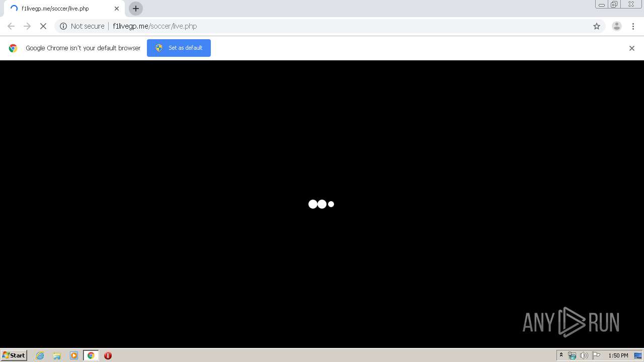The image size is (644, 362).
Task: Click the Chrome logo in the infobar
Action: click(x=13, y=48)
